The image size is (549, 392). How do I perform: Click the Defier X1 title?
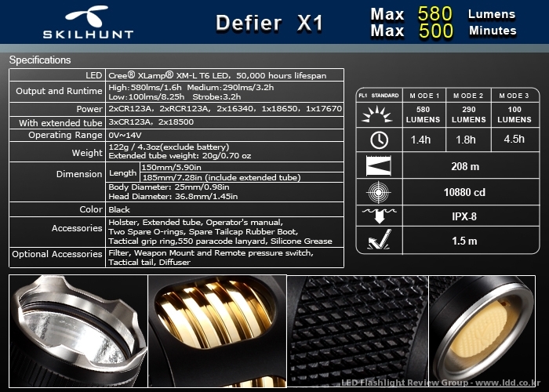point(269,23)
